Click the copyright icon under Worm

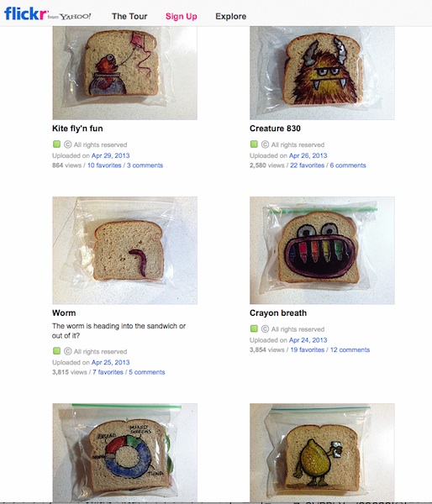67,351
